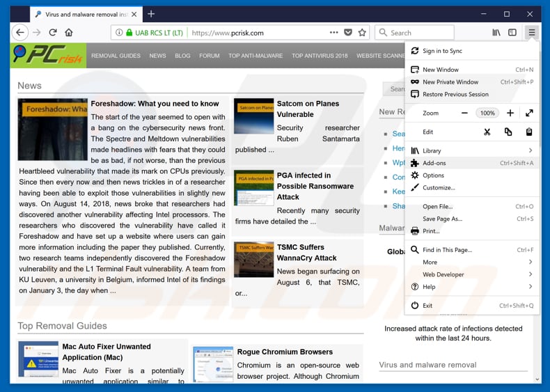Select Customize... menu entry
The image size is (550, 392).
[472, 187]
